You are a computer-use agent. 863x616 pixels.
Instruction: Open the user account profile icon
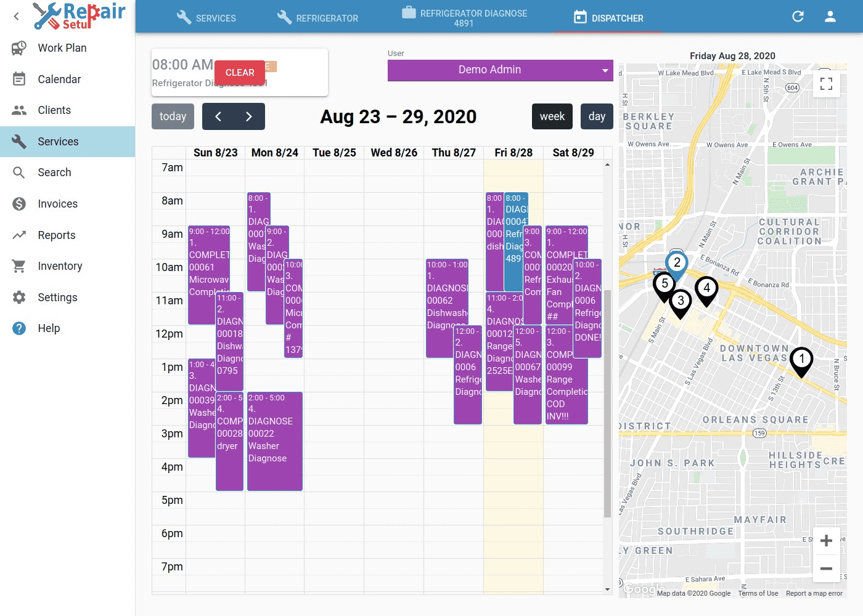830,17
